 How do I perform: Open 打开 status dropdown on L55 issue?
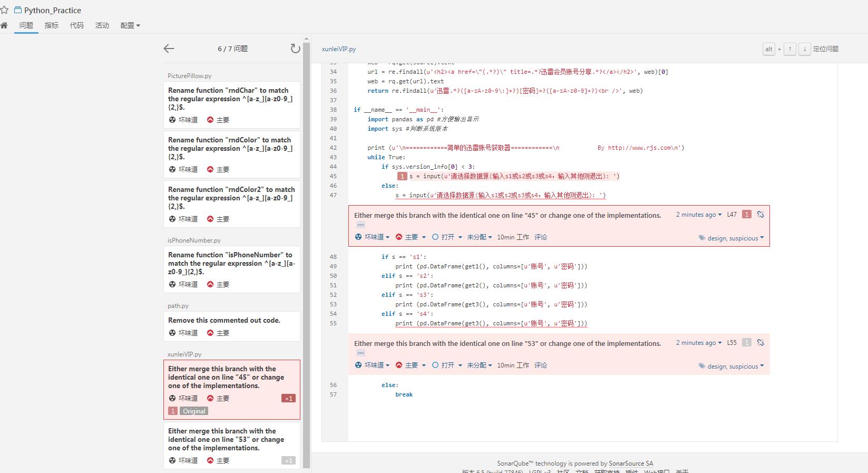tap(447, 365)
